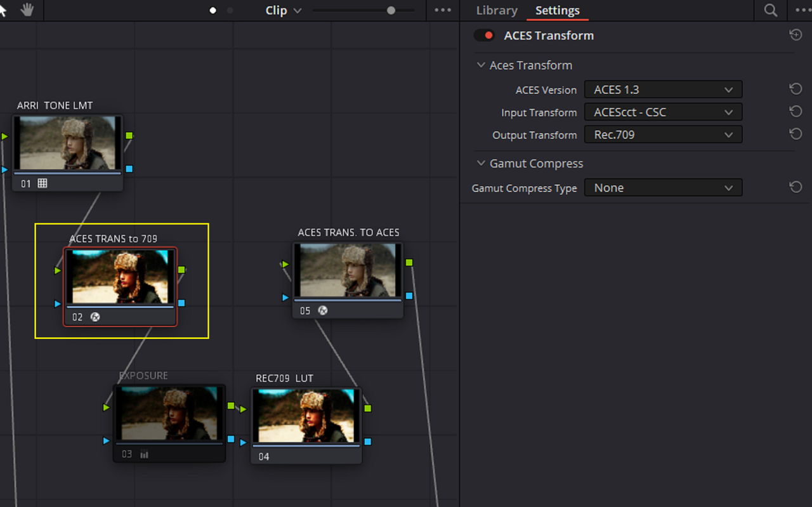Viewport: 812px width, 507px height.
Task: Reset the Input Transform parameter
Action: click(x=796, y=112)
